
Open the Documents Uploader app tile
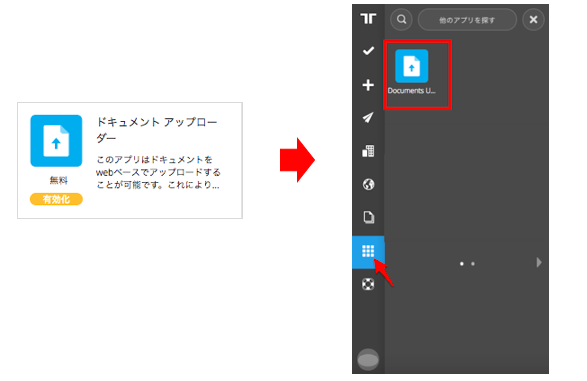[412, 72]
